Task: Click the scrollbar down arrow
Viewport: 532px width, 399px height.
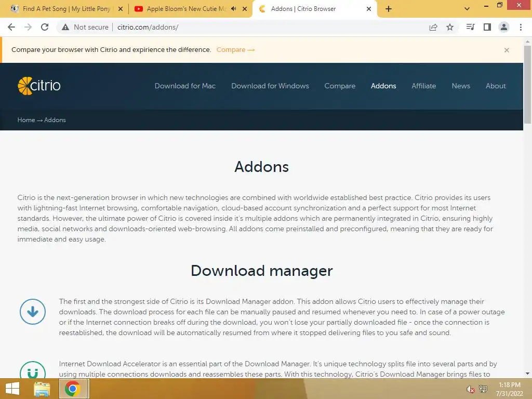Action: click(x=527, y=374)
